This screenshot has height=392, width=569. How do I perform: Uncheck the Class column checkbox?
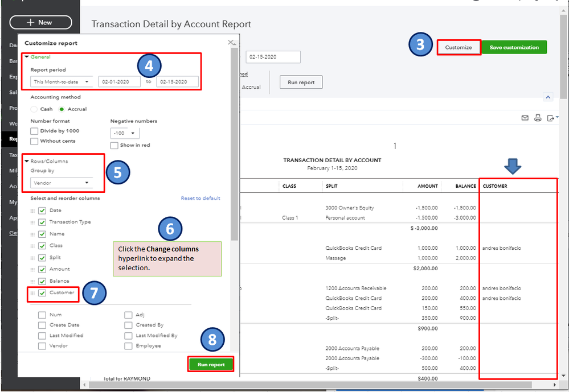(x=42, y=246)
